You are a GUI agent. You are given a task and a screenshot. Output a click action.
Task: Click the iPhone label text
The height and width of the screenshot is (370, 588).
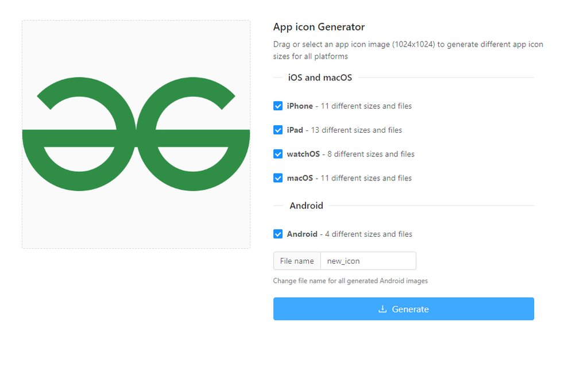[299, 106]
